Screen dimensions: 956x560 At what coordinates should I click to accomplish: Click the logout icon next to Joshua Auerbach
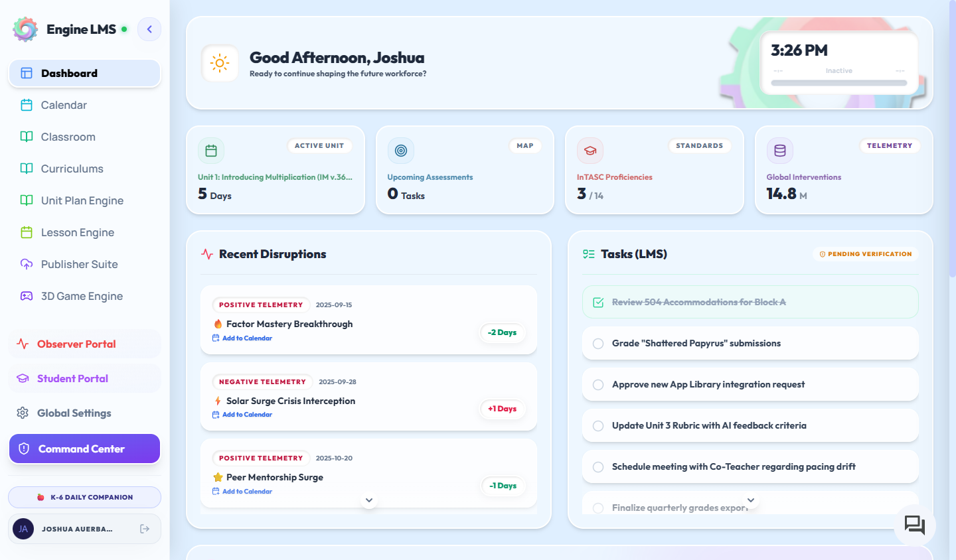pyautogui.click(x=145, y=529)
